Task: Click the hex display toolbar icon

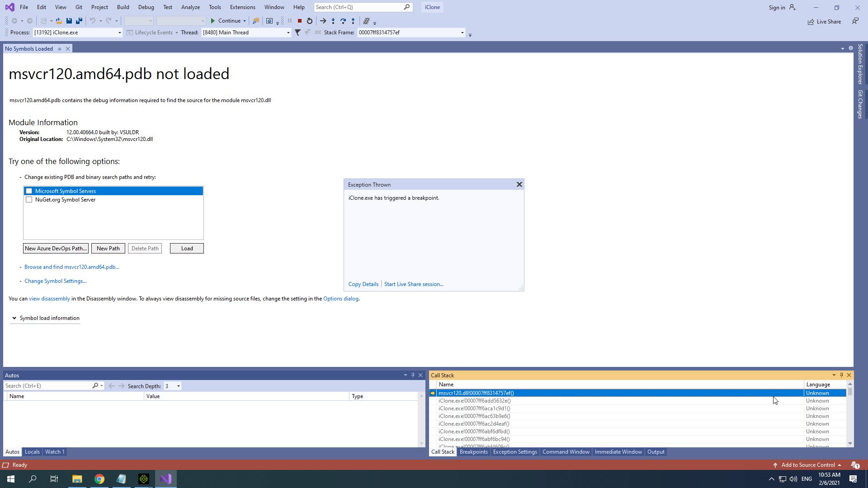Action: [x=367, y=21]
